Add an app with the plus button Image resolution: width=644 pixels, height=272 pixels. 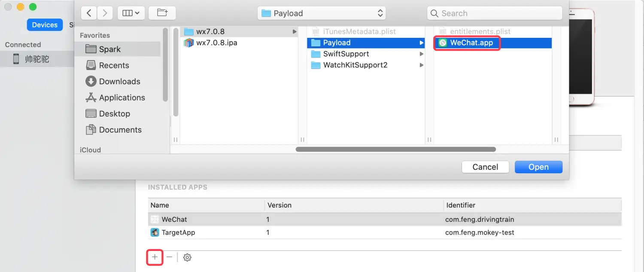tap(155, 257)
